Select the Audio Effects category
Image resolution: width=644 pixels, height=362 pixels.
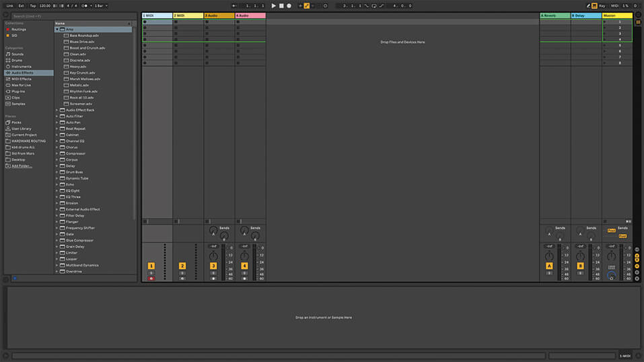tap(28, 73)
